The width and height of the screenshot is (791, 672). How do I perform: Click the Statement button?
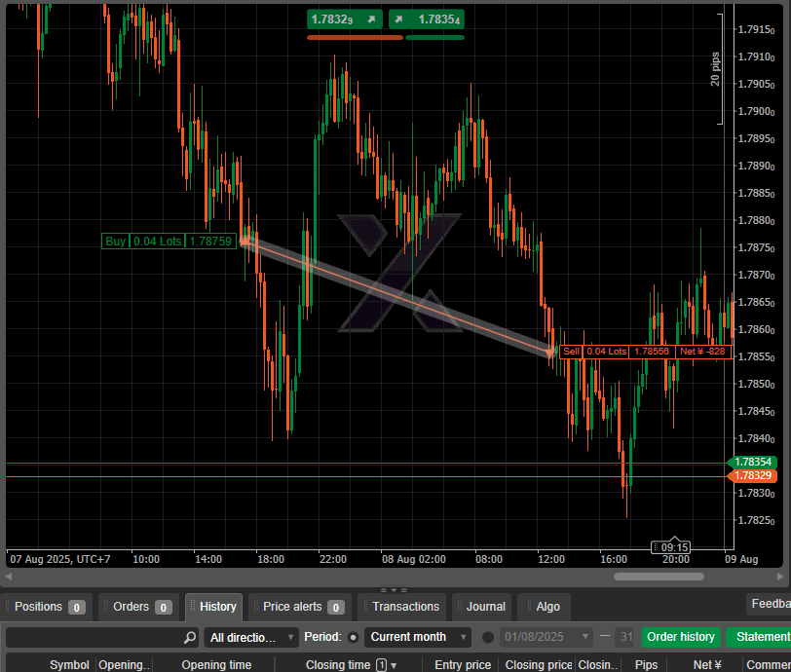[x=761, y=637]
